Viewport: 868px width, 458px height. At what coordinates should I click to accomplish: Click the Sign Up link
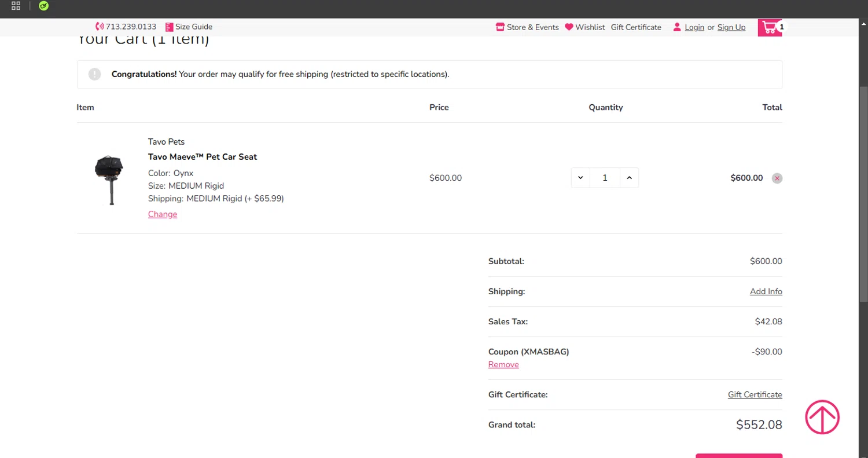[731, 27]
